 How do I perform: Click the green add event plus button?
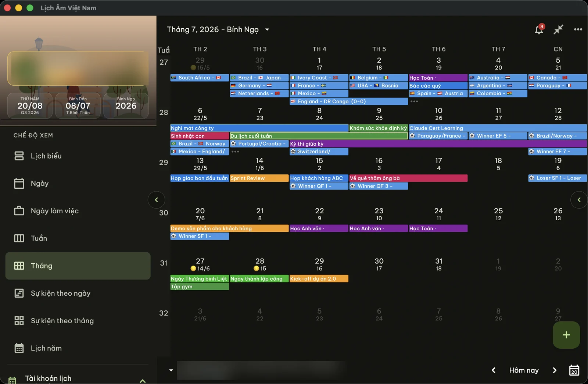click(x=566, y=335)
